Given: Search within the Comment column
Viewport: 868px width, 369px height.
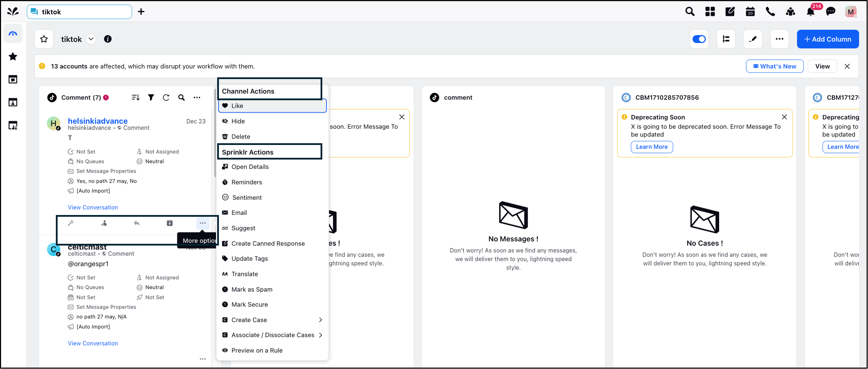Looking at the screenshot, I should (x=181, y=98).
